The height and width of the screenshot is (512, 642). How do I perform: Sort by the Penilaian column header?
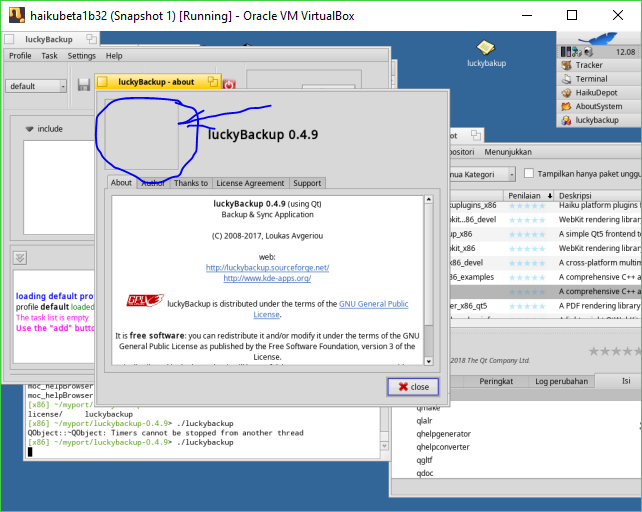(x=528, y=195)
